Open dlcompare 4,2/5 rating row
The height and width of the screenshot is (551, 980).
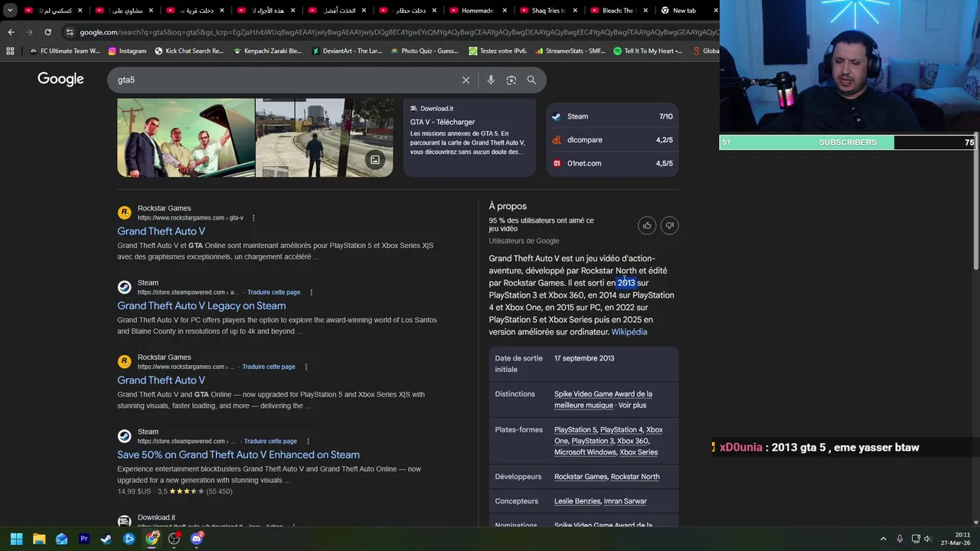612,140
